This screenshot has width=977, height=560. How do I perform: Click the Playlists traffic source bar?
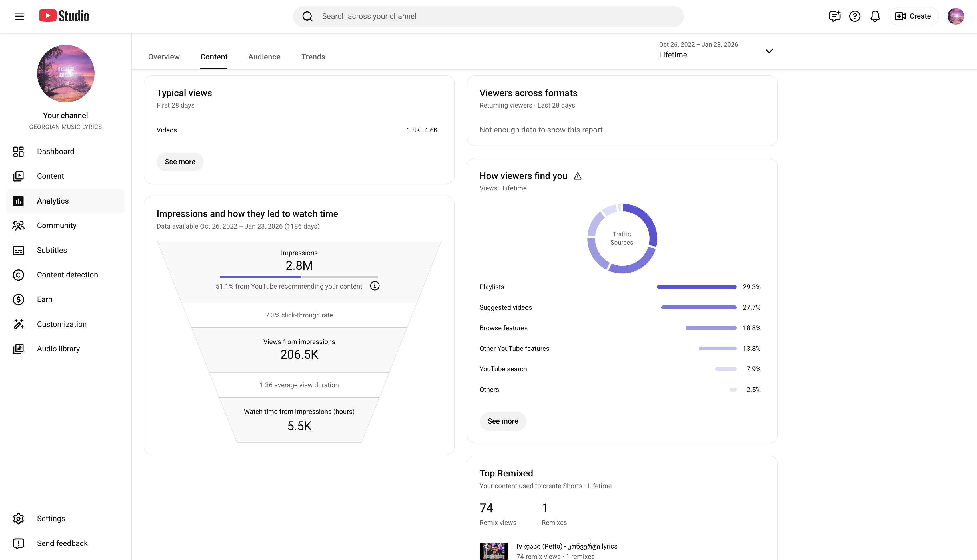coord(696,287)
